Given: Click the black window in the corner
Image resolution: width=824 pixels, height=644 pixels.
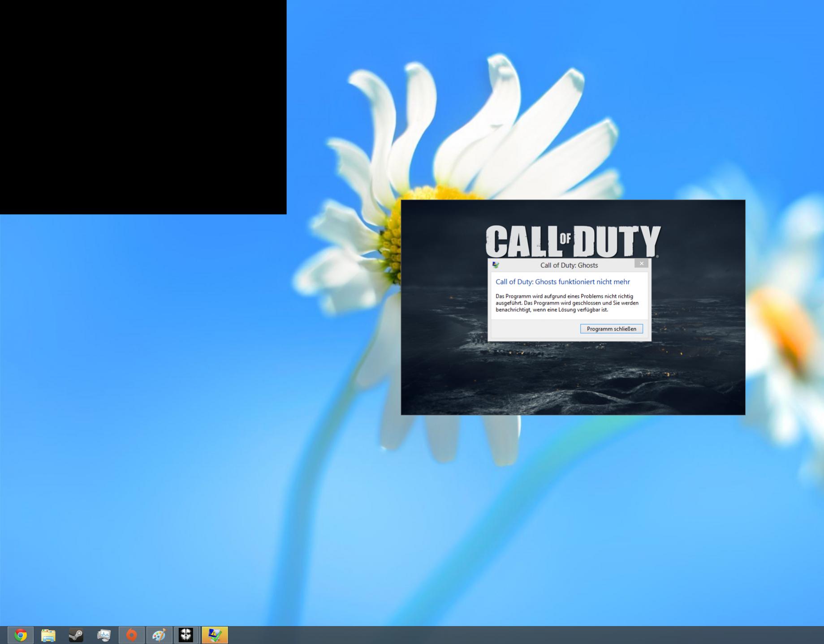Looking at the screenshot, I should [x=143, y=107].
